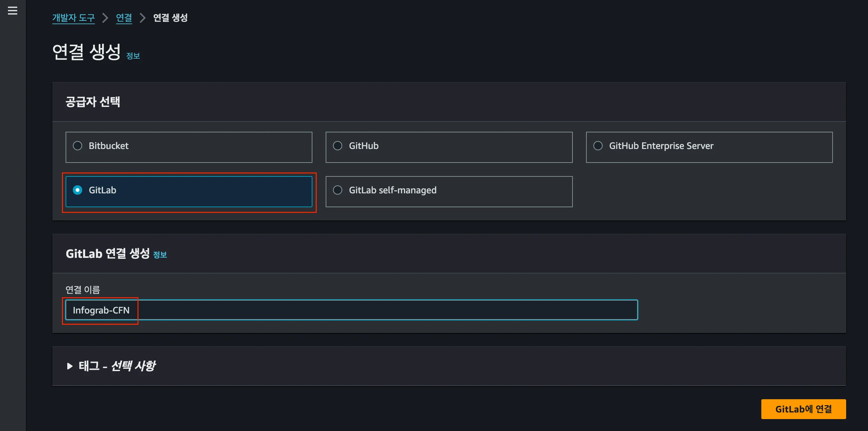The image size is (868, 431).
Task: Click the second breadcrumb chevron separator
Action: click(142, 18)
